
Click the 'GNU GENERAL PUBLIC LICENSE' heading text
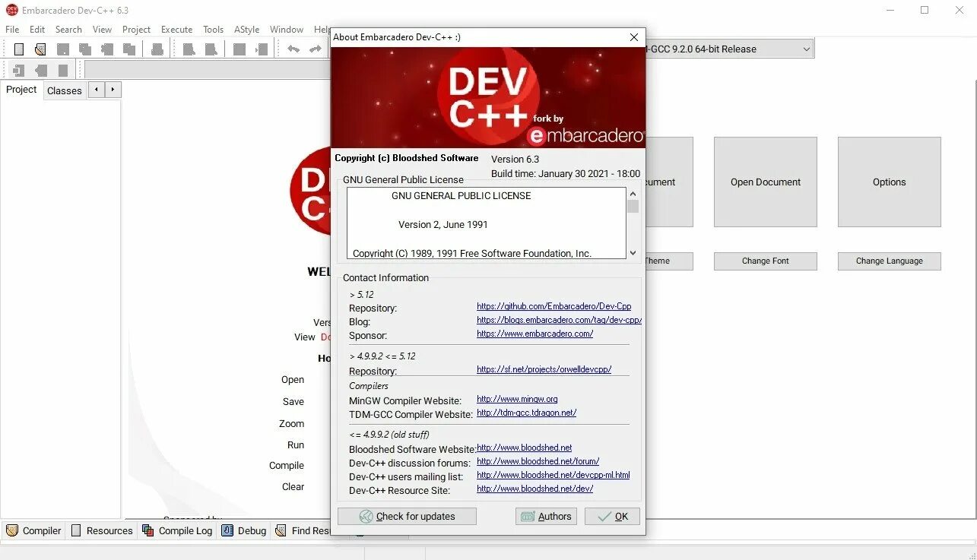461,195
